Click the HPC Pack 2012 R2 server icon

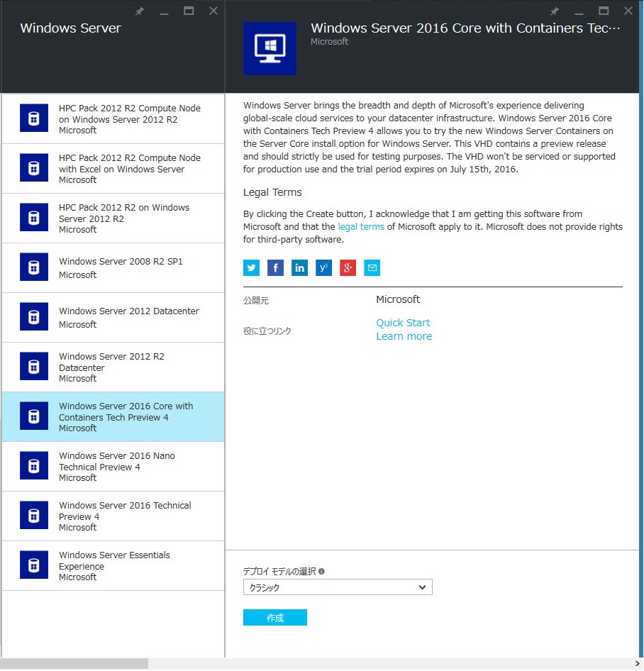click(x=33, y=118)
